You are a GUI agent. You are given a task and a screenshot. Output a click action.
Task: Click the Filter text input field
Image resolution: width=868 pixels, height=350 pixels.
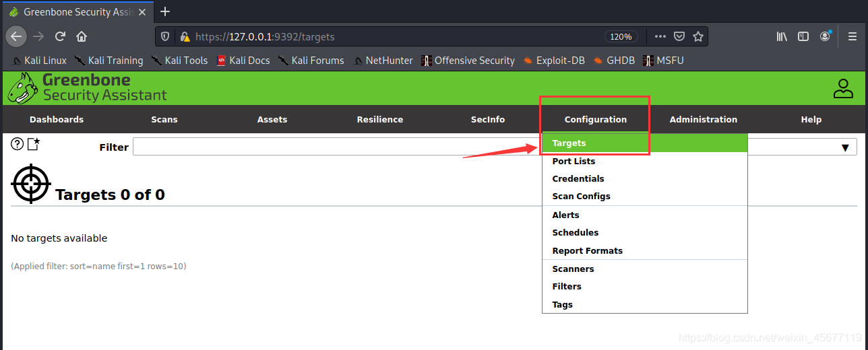(x=482, y=147)
